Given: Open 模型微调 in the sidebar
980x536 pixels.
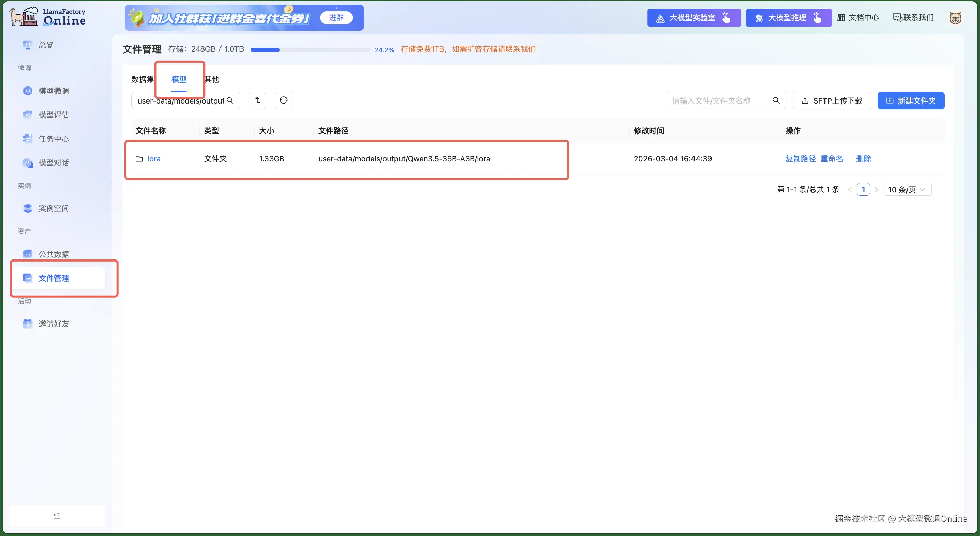Looking at the screenshot, I should pos(54,91).
